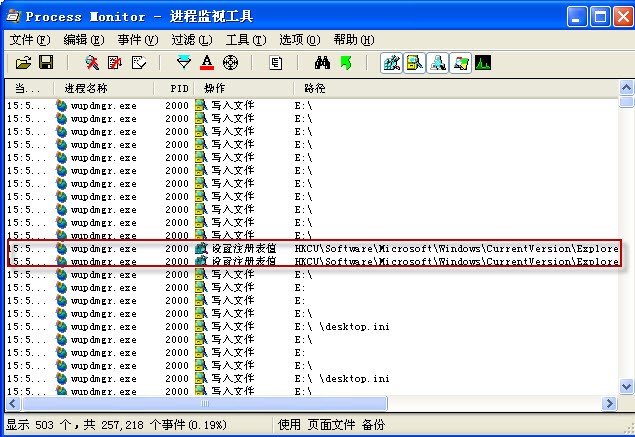The height and width of the screenshot is (437, 635).
Task: Open the 文件(F) menu
Action: pos(30,40)
